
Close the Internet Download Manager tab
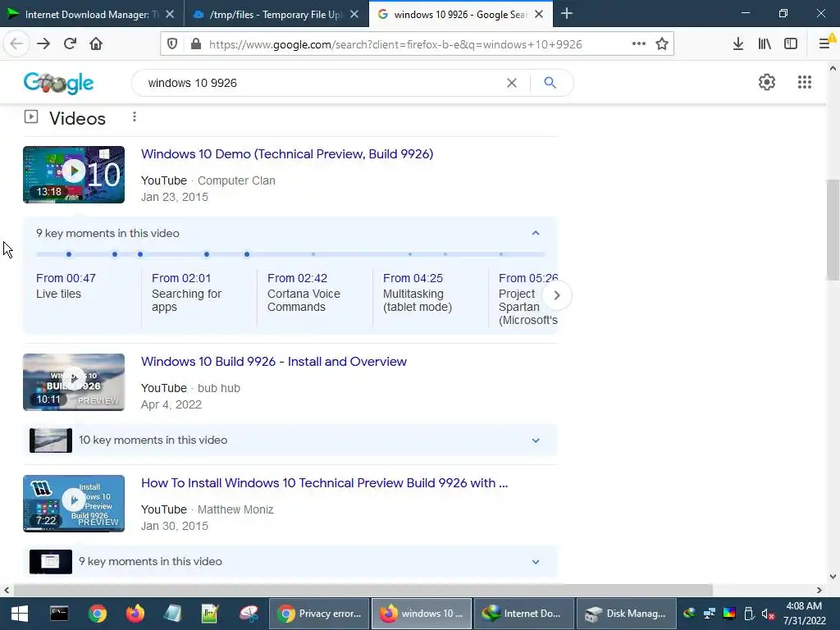170,15
